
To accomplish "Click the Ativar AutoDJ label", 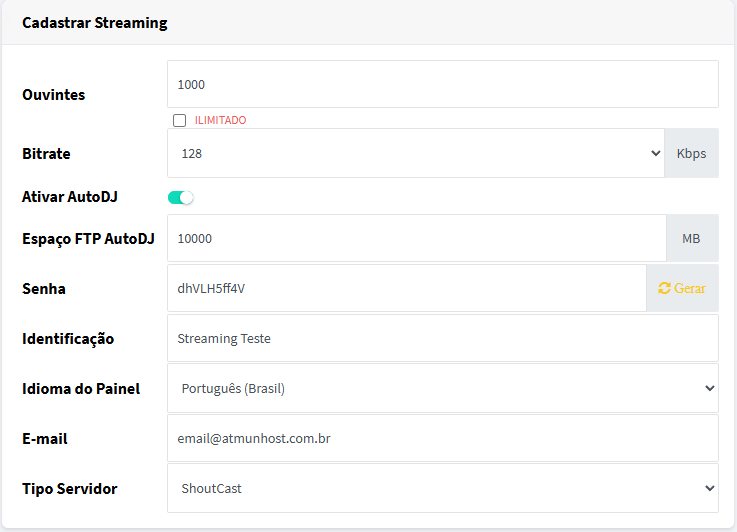I will point(70,197).
